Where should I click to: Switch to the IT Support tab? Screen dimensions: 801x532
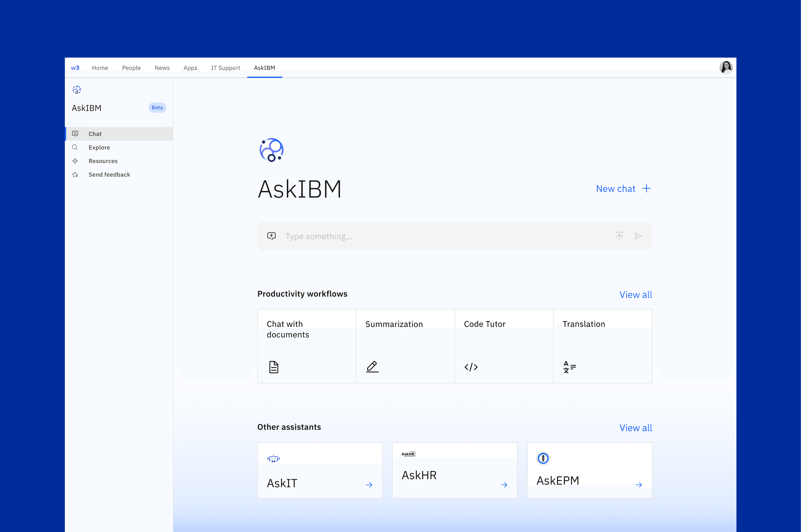pyautogui.click(x=226, y=68)
